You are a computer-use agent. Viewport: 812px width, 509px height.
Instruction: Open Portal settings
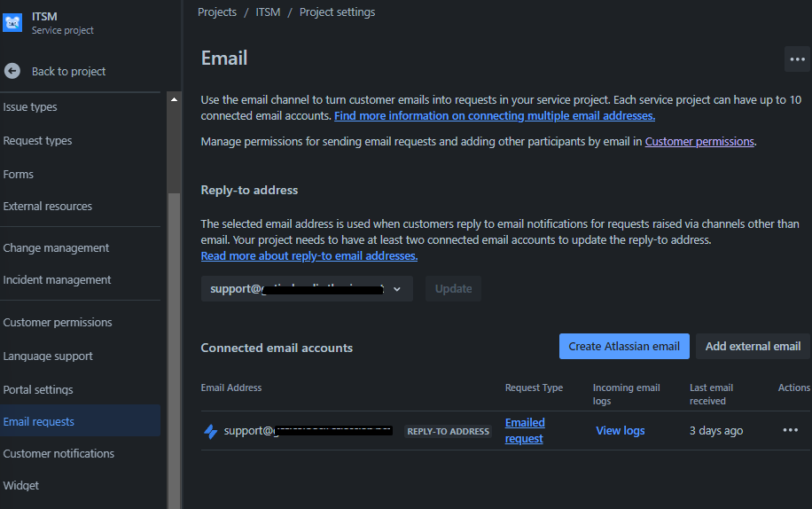tap(38, 389)
